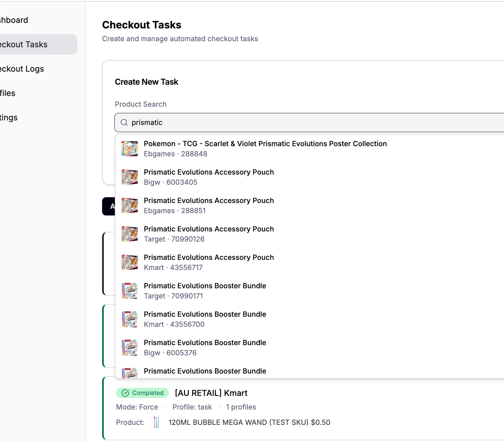Choose the Target Booster Bundle 70990171 result
Viewport: 504px width, 442px height.
(205, 290)
